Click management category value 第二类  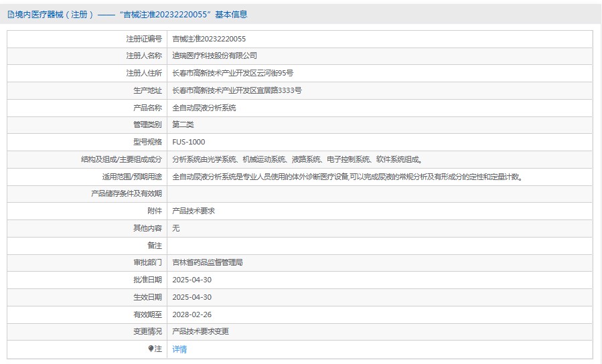pos(183,124)
